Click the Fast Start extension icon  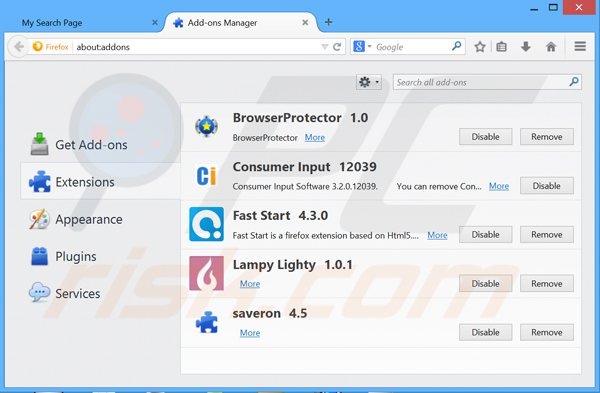pyautogui.click(x=206, y=224)
